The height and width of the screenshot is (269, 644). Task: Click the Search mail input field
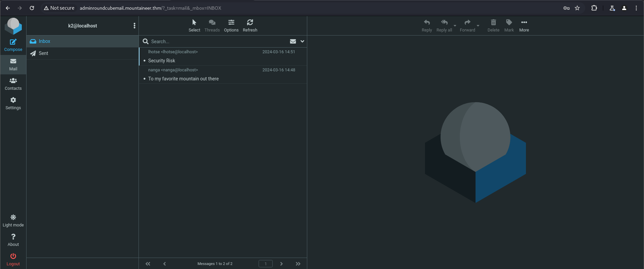tap(218, 42)
